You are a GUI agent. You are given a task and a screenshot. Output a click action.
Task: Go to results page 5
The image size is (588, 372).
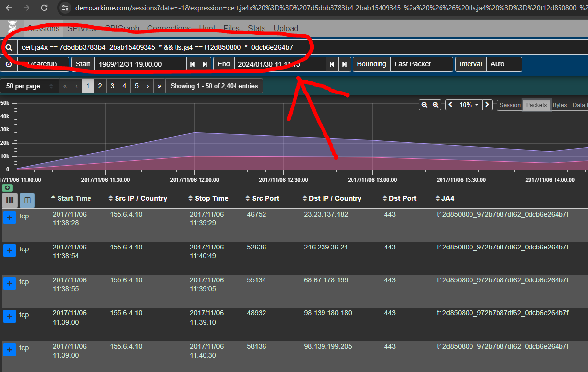coord(137,86)
